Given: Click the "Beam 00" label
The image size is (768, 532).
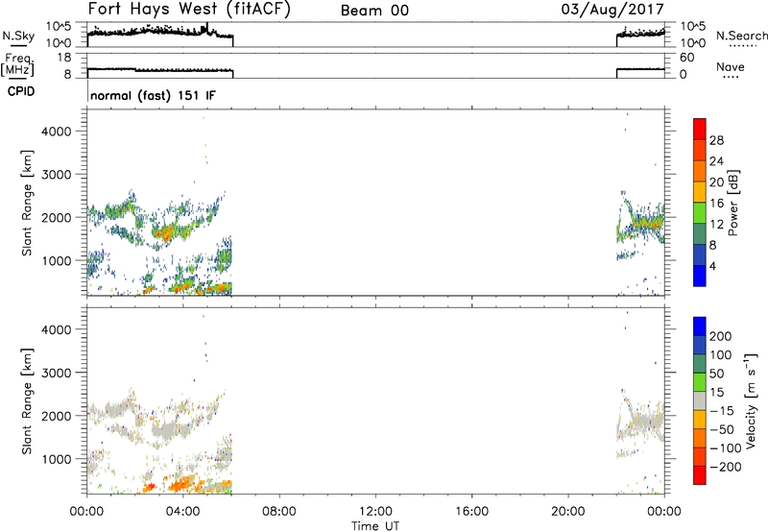Looking at the screenshot, I should coord(374,11).
